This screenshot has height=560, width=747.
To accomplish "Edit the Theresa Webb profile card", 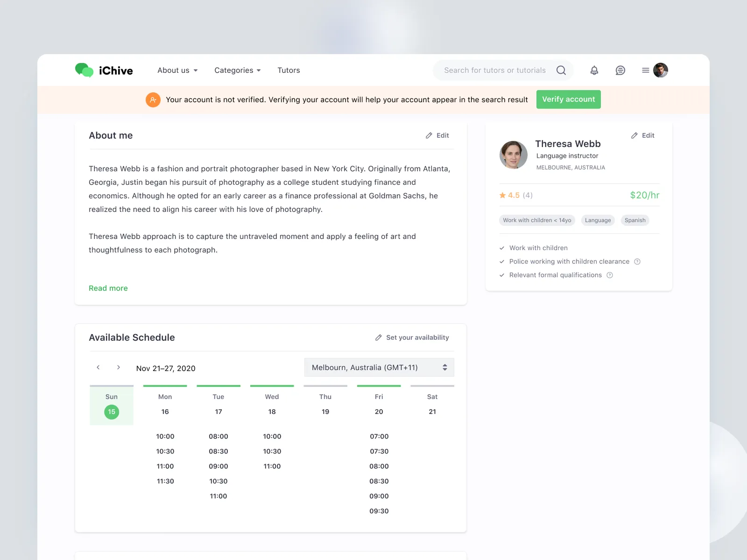I will tap(643, 135).
